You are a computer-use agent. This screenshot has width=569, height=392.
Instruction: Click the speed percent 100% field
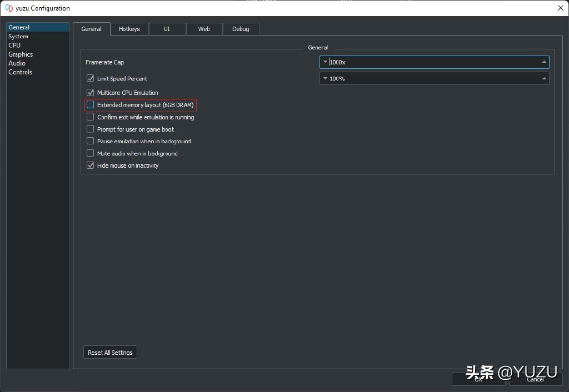click(435, 78)
